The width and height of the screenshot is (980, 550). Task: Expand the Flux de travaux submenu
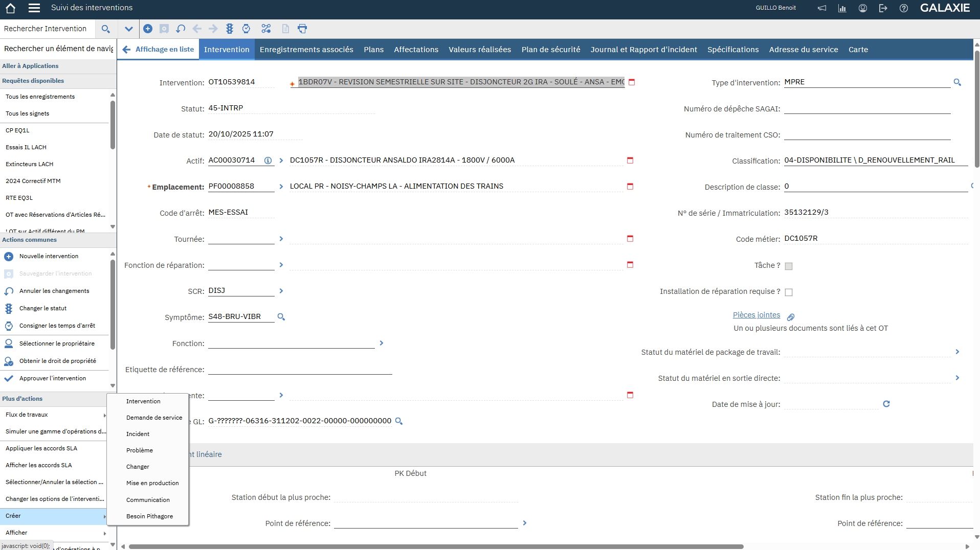54,415
